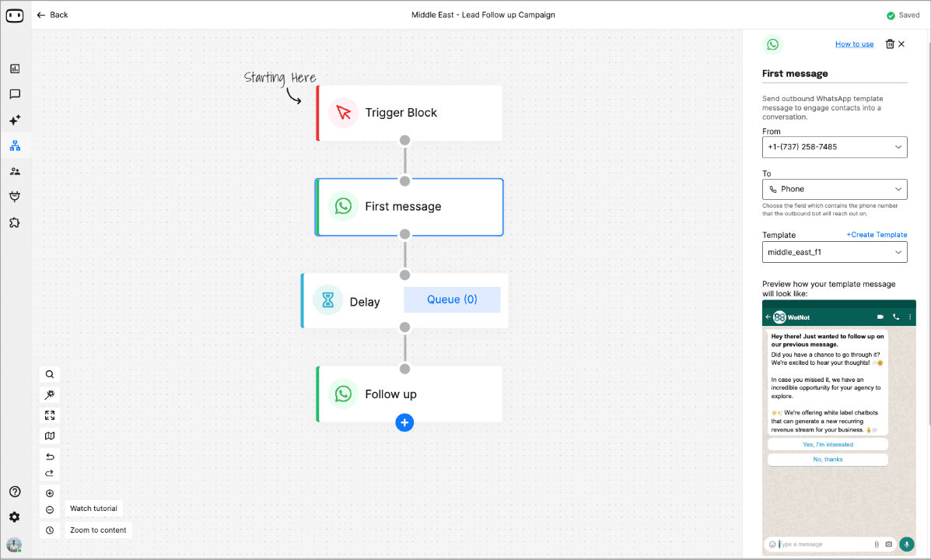Click the preview camera icon
This screenshot has height=560, width=931.
coord(889,544)
